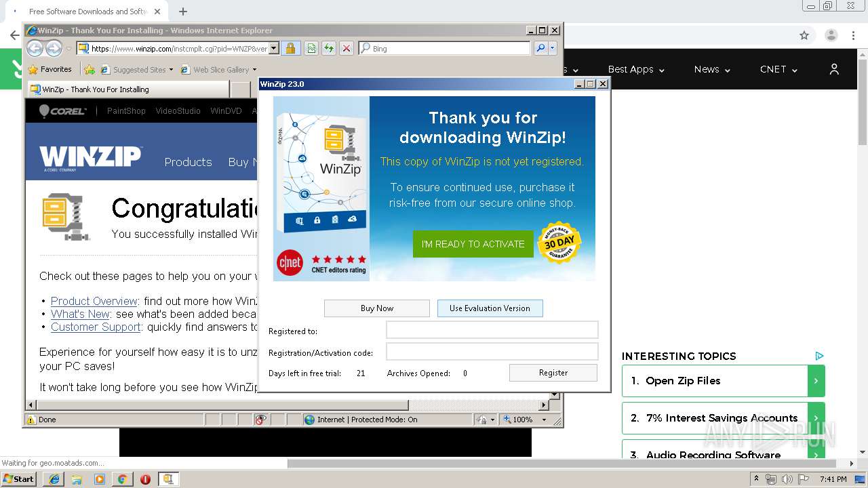The width and height of the screenshot is (868, 488).
Task: Click the AdChoices icon beside Interesting Topics
Action: (819, 356)
